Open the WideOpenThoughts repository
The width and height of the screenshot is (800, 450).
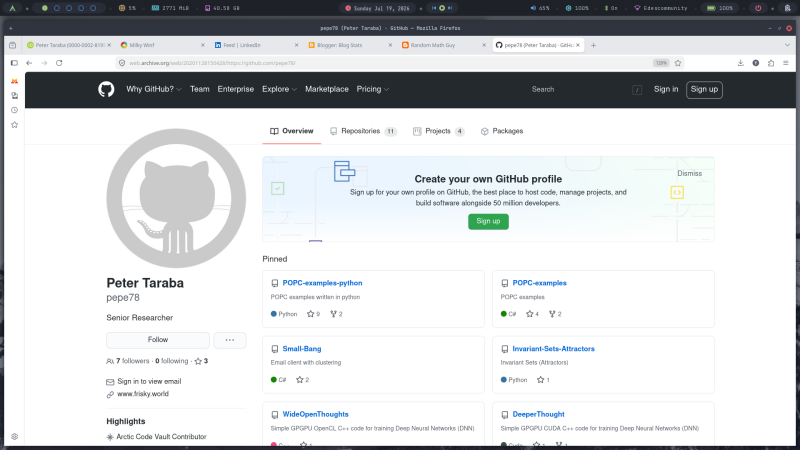coord(315,415)
